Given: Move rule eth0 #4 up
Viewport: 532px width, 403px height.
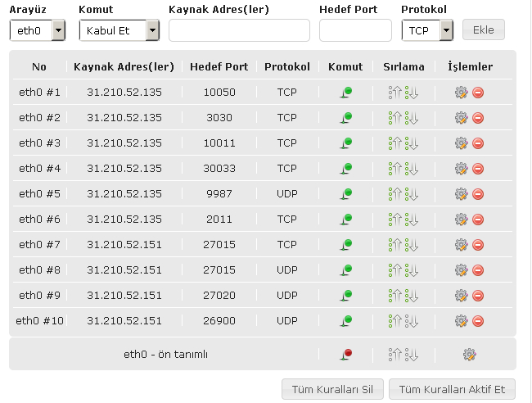Looking at the screenshot, I should 395,169.
